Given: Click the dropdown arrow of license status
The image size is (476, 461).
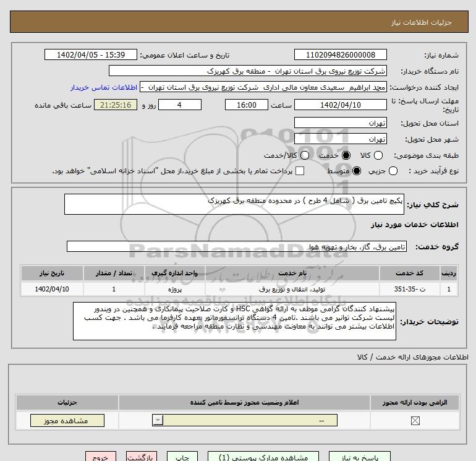Looking at the screenshot, I should tap(158, 421).
